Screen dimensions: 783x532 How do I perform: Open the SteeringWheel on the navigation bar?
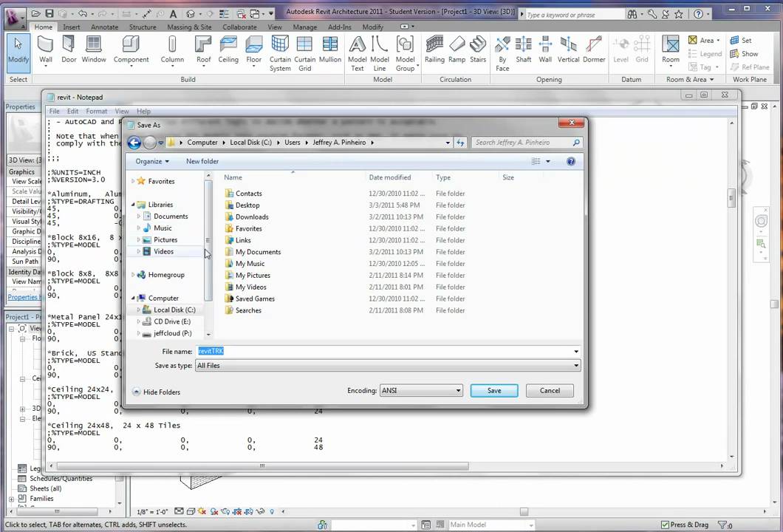pos(762,221)
